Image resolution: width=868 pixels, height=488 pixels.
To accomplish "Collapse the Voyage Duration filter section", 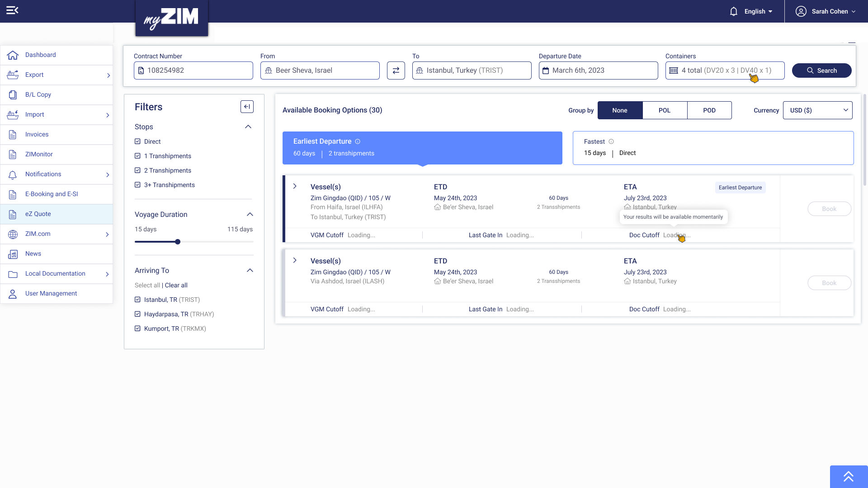I will coord(250,214).
